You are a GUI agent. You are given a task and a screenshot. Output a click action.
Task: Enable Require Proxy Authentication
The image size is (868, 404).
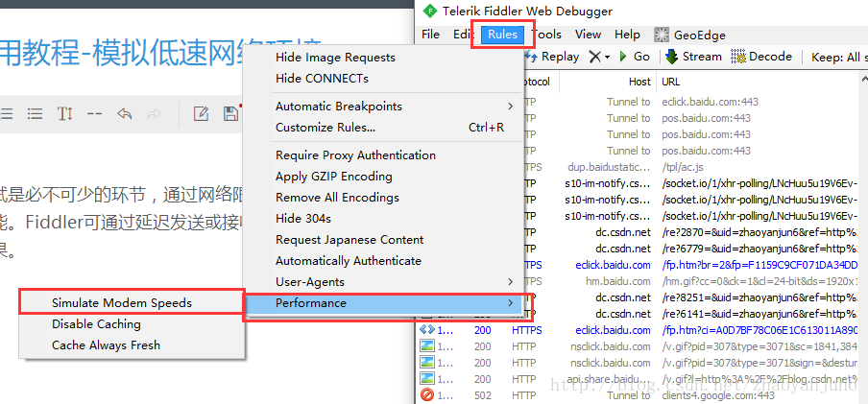[x=355, y=155]
